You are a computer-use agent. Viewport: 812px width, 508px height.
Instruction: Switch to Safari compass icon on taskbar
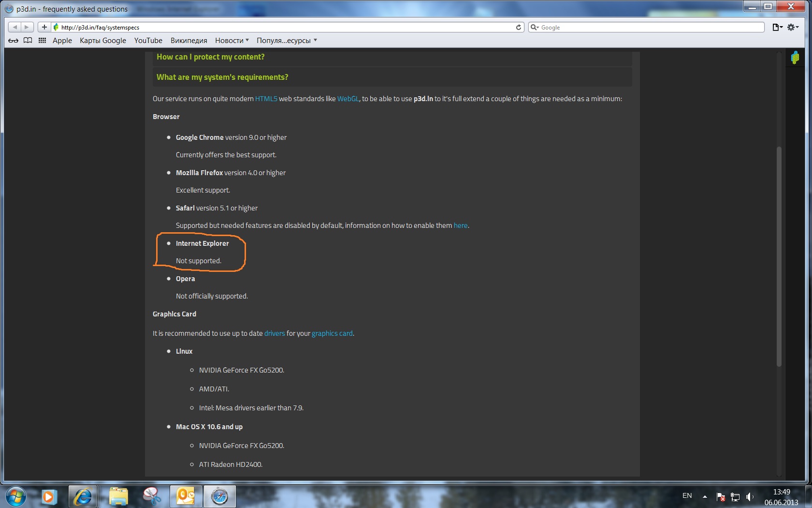(219, 497)
